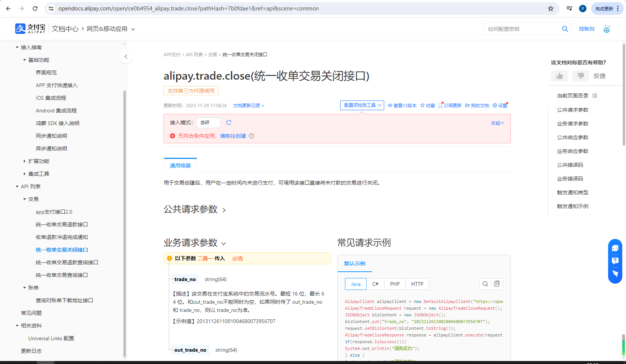Click the page contents list icon
Screen dimensions: 626x364
(x=595, y=96)
